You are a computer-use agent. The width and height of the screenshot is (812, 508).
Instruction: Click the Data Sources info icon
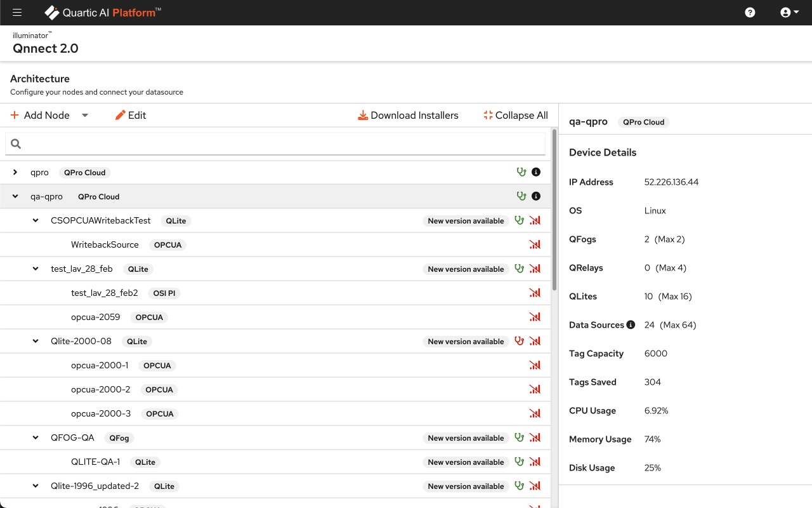click(631, 324)
